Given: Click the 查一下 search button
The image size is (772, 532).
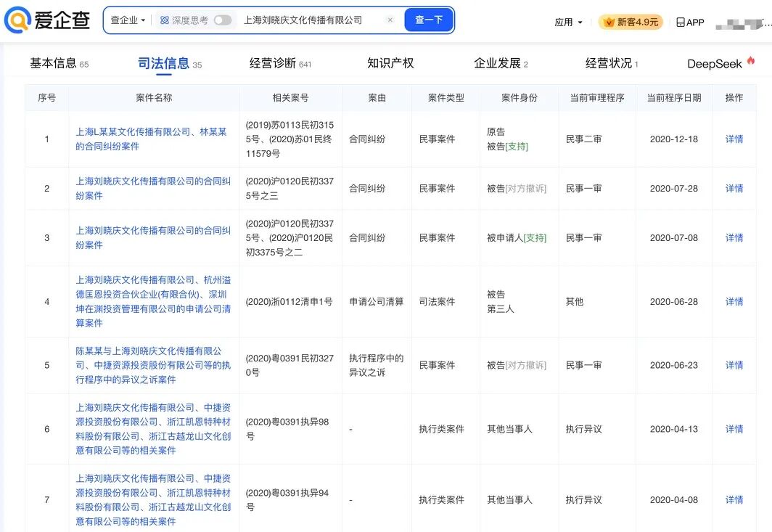Looking at the screenshot, I should pyautogui.click(x=429, y=20).
